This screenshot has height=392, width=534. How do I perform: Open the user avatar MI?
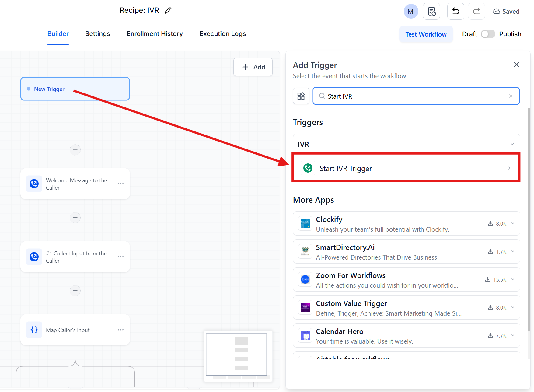coord(411,12)
